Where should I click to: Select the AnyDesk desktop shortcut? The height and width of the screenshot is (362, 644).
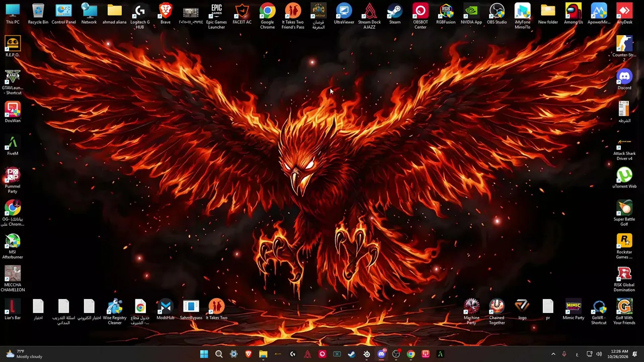point(624,14)
